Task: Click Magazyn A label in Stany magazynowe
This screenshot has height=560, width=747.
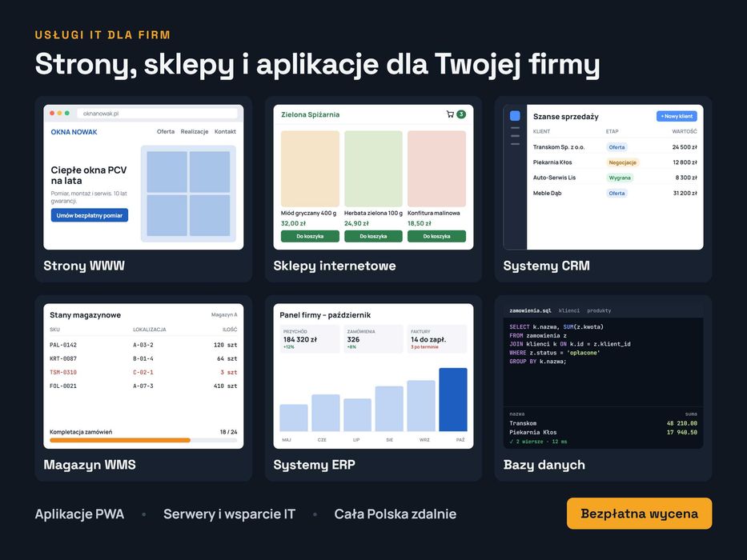Action: 224,314
